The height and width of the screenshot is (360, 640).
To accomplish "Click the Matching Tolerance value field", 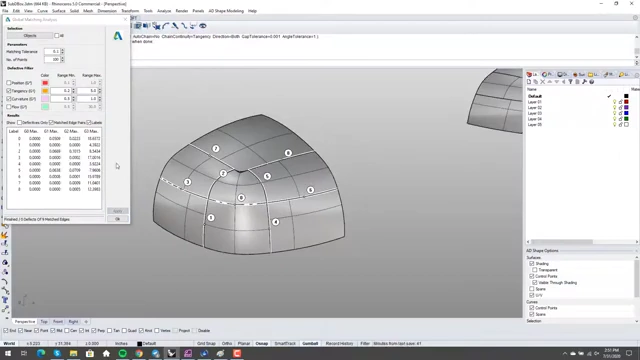I will 52,51.
